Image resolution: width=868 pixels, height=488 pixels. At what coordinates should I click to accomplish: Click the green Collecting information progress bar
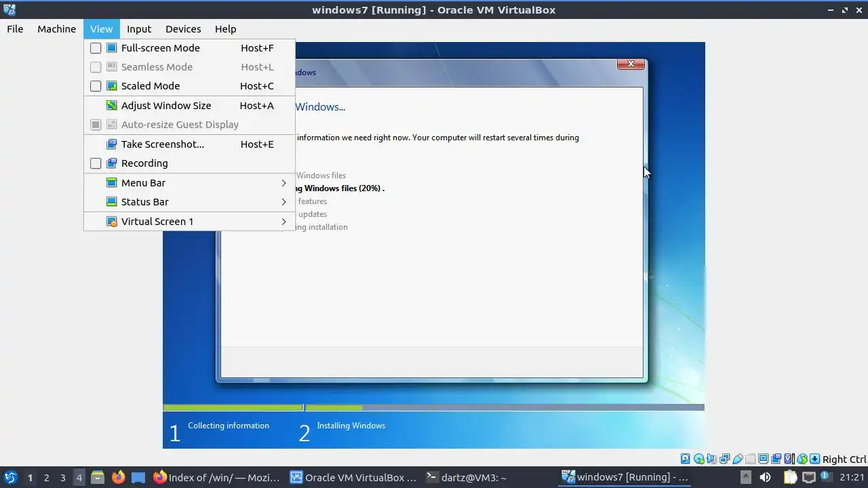[233, 407]
